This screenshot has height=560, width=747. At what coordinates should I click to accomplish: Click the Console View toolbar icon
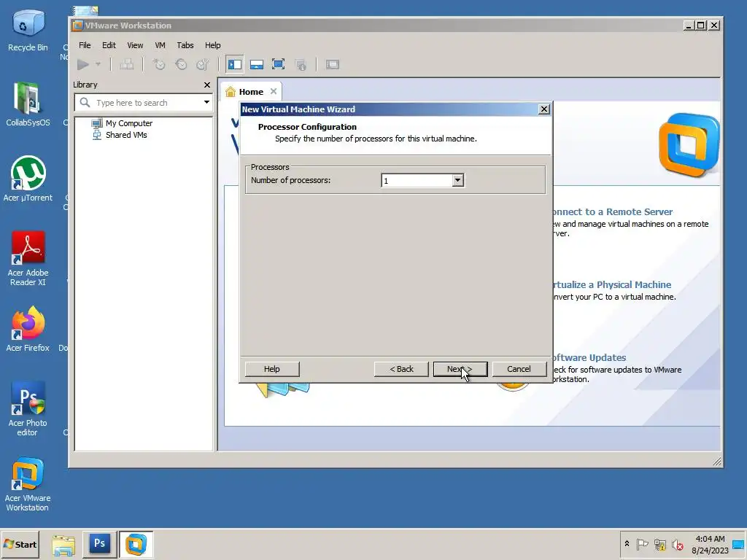[x=333, y=64]
